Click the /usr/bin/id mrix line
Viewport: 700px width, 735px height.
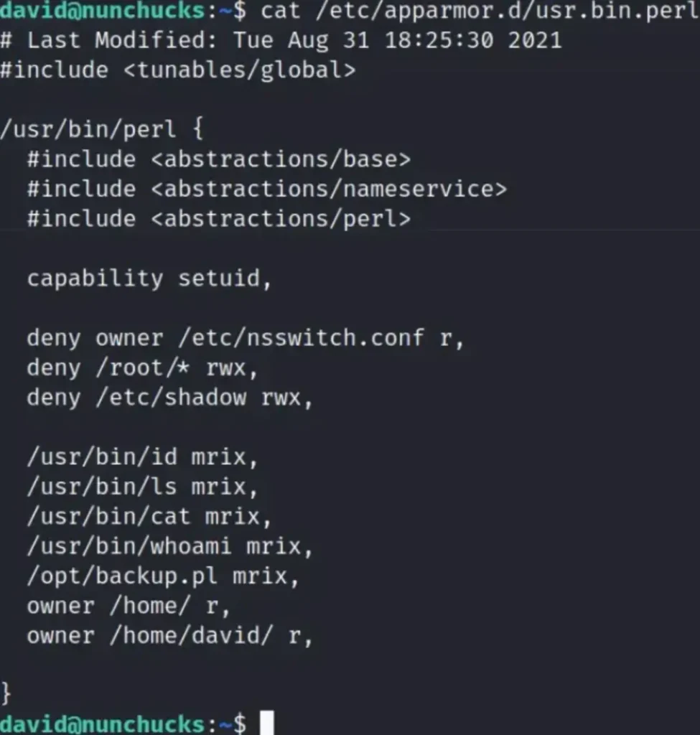(x=142, y=457)
